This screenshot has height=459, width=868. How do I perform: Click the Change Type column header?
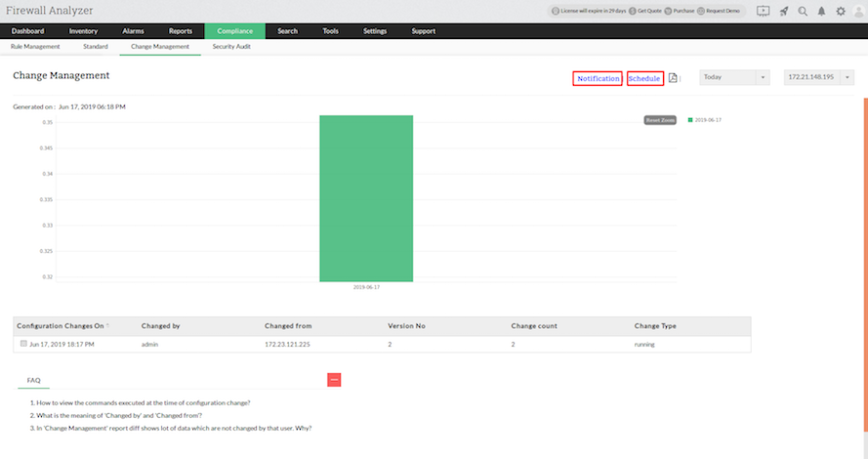[x=655, y=326]
